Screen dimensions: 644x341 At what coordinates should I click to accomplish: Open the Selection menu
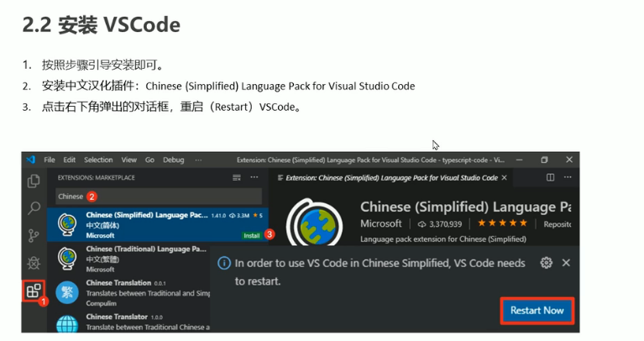click(98, 160)
